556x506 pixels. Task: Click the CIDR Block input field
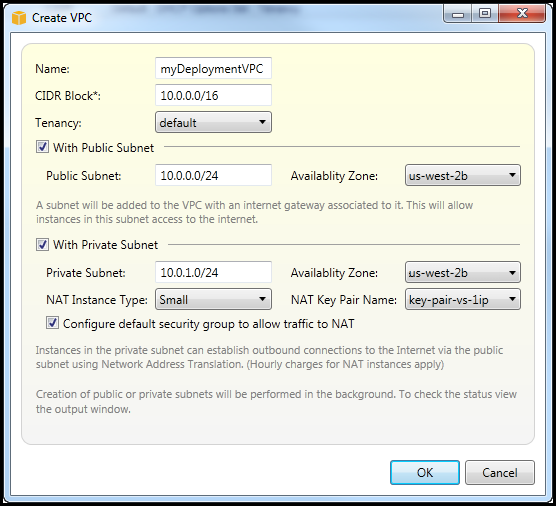pyautogui.click(x=213, y=95)
